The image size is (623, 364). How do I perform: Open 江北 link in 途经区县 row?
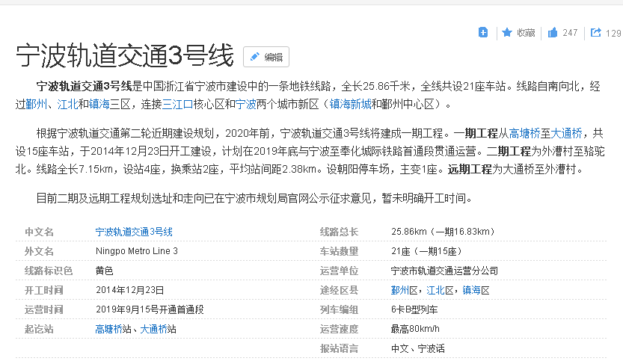point(435,290)
